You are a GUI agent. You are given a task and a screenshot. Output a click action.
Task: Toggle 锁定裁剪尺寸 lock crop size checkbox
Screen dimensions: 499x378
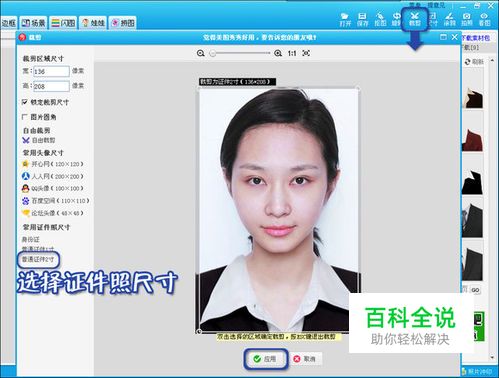[x=24, y=102]
